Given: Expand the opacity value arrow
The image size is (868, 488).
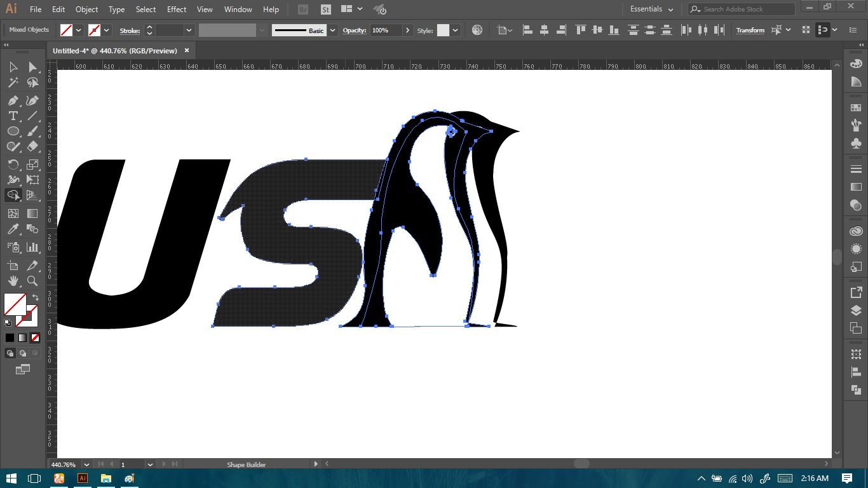Looking at the screenshot, I should (x=408, y=30).
